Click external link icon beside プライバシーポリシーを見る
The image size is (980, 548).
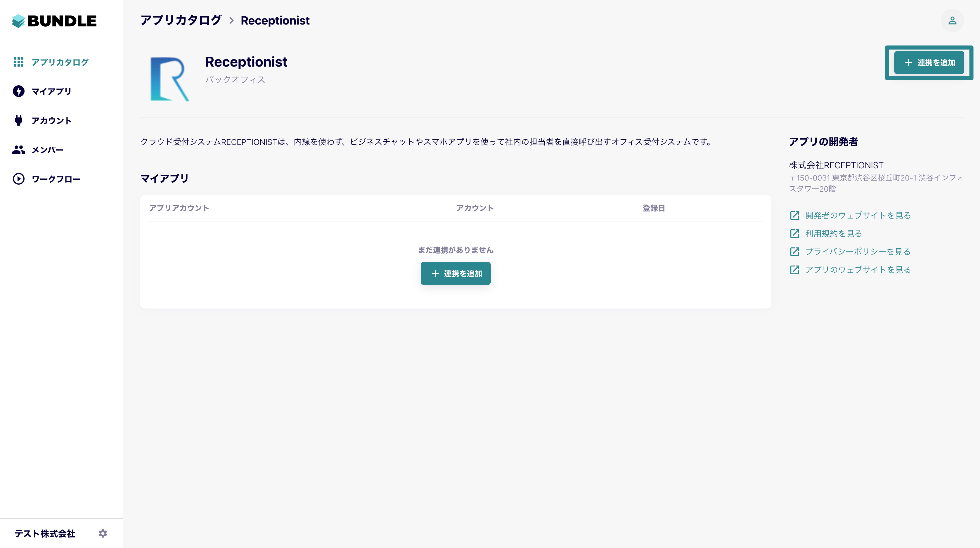click(795, 252)
